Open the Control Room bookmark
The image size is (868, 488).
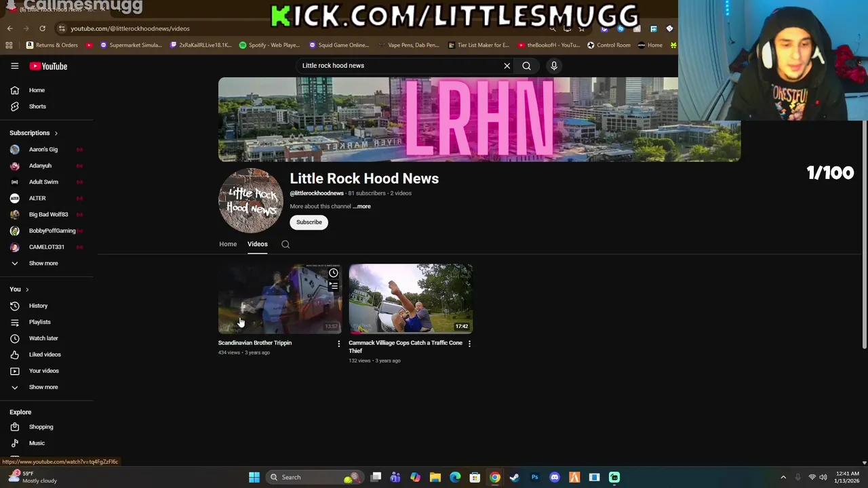(x=608, y=45)
